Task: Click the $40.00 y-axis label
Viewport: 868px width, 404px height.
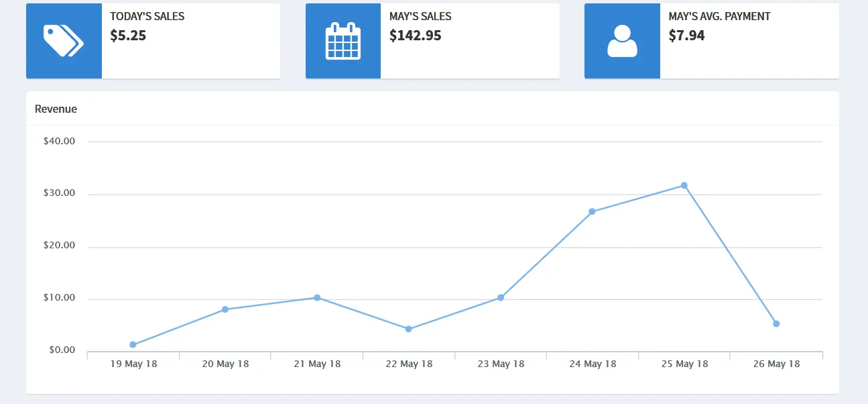Action: pyautogui.click(x=59, y=142)
